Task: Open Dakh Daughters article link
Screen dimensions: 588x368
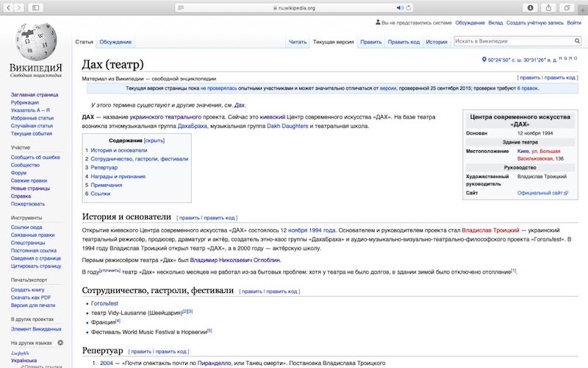Action: (287, 126)
